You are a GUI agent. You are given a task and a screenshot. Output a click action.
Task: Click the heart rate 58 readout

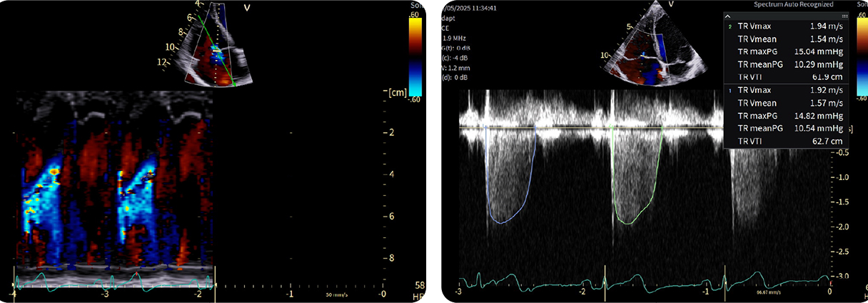pyautogui.click(x=420, y=284)
